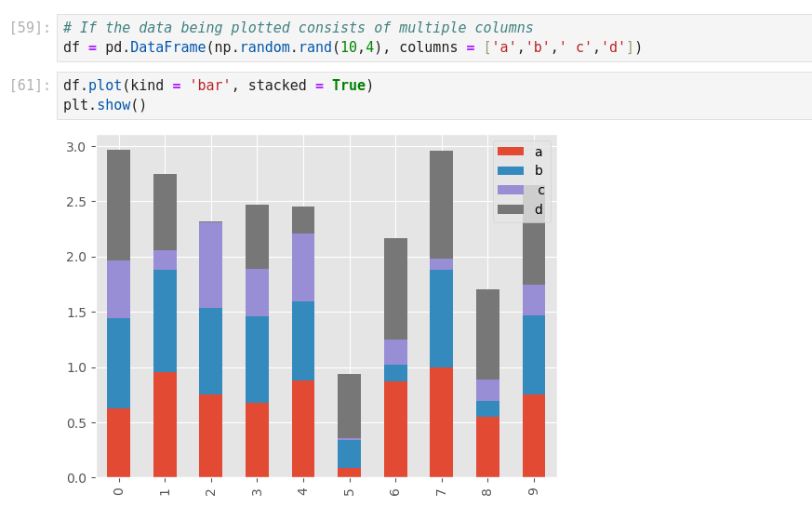Image resolution: width=812 pixels, height=507 pixels.
Task: Click the blue segment of bar 1
Action: [165, 320]
